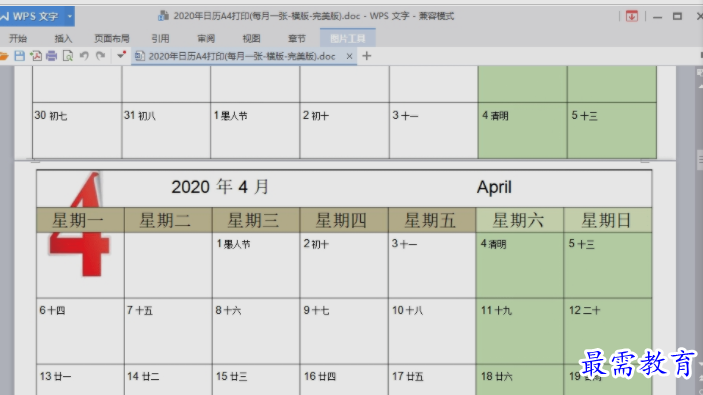
Task: Click the 星期二 header cell
Action: [x=168, y=220]
